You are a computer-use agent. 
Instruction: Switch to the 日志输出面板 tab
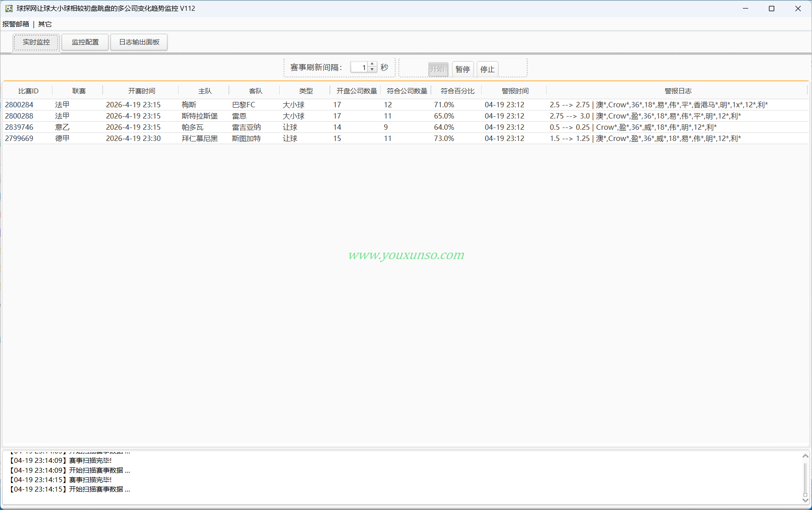click(139, 42)
